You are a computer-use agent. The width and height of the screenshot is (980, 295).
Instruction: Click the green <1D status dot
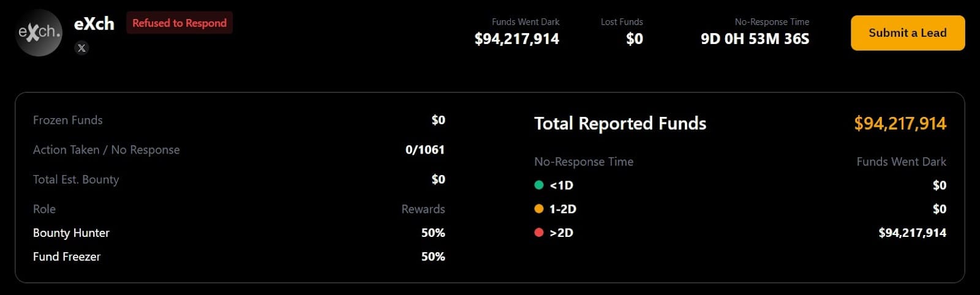(x=539, y=185)
